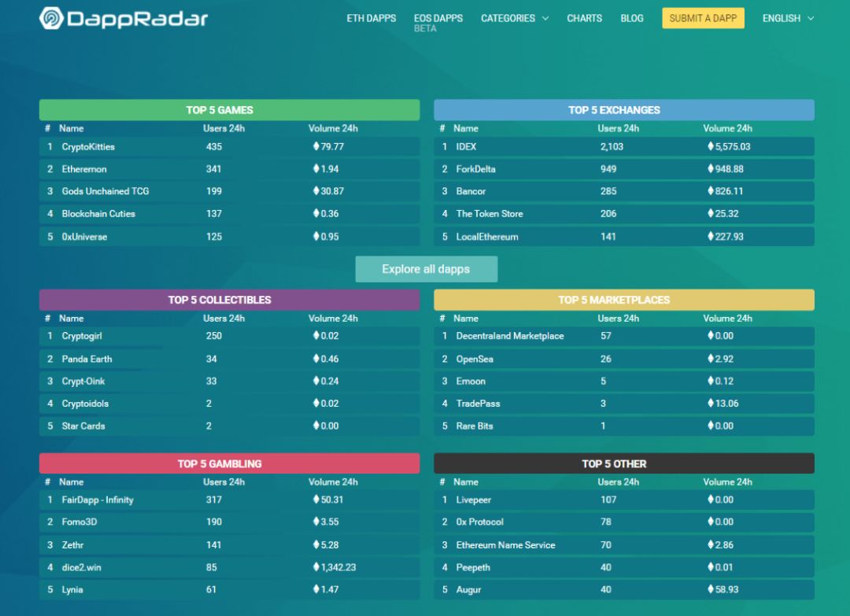Viewport: 850px width, 616px height.
Task: Click the yellow Submit a Dapp button
Action: coord(703,18)
